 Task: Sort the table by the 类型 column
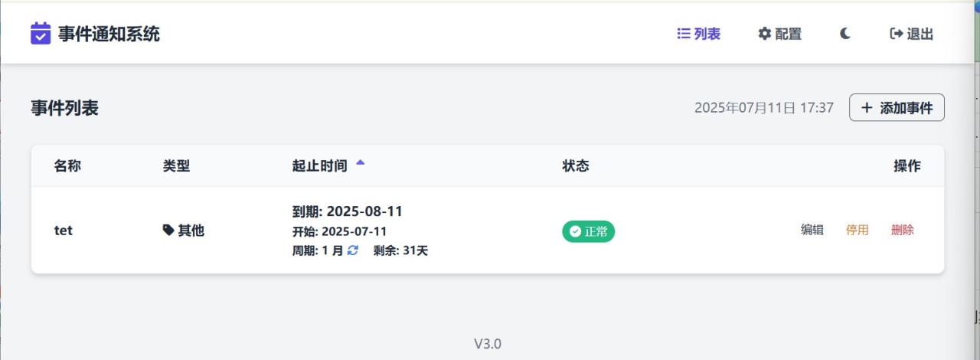pos(176,166)
